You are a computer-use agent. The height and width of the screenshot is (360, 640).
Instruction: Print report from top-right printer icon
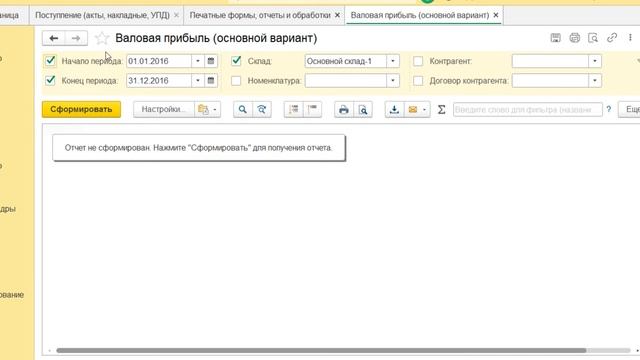tap(574, 38)
